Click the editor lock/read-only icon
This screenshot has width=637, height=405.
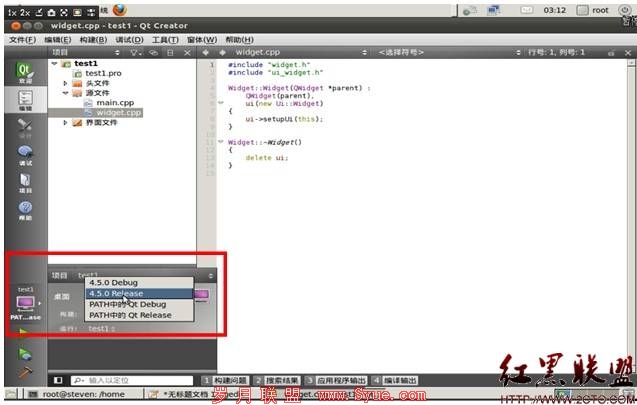click(x=611, y=53)
